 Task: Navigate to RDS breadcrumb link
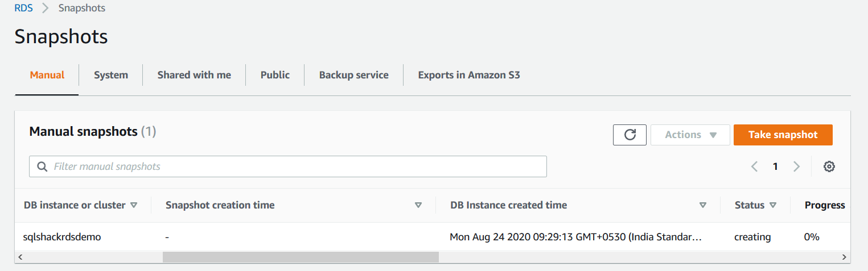pyautogui.click(x=23, y=8)
